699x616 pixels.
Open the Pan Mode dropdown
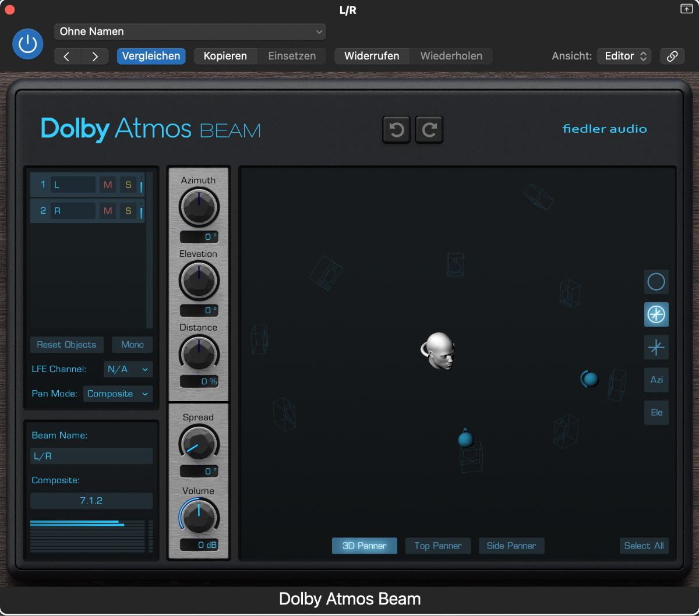pos(118,394)
